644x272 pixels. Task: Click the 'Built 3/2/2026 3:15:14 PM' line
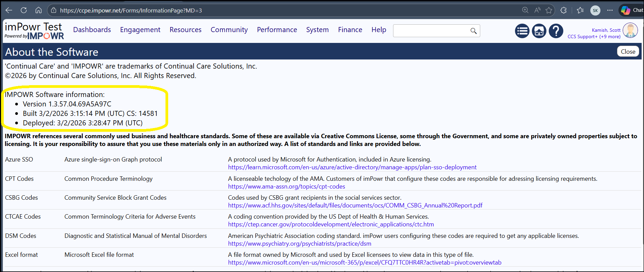tap(90, 114)
